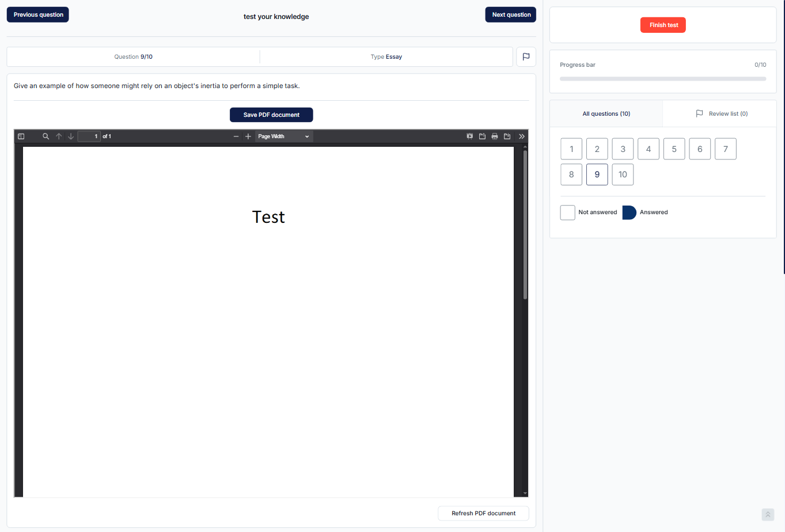Jump to question 10
This screenshot has height=532, width=785.
pyautogui.click(x=623, y=174)
